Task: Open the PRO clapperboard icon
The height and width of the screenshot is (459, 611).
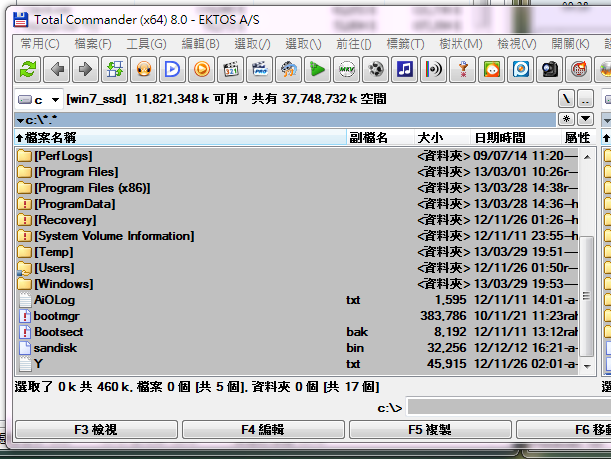Action: [x=260, y=70]
